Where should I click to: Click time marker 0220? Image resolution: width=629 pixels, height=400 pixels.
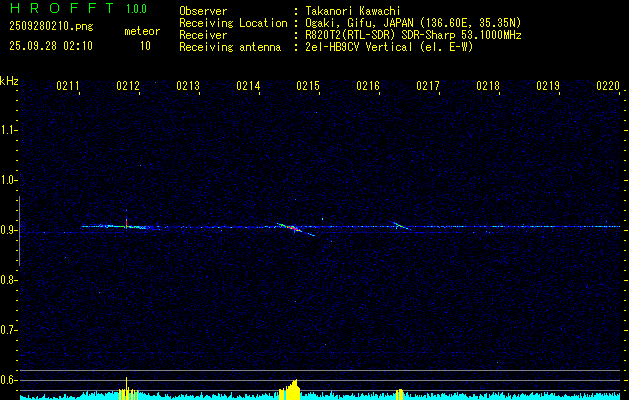[608, 86]
